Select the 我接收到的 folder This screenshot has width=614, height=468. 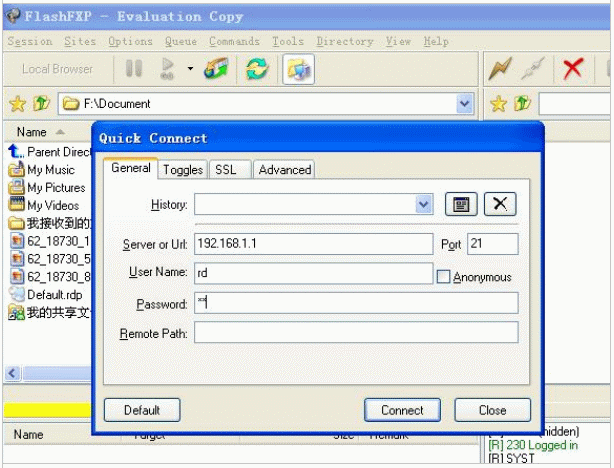[49, 223]
